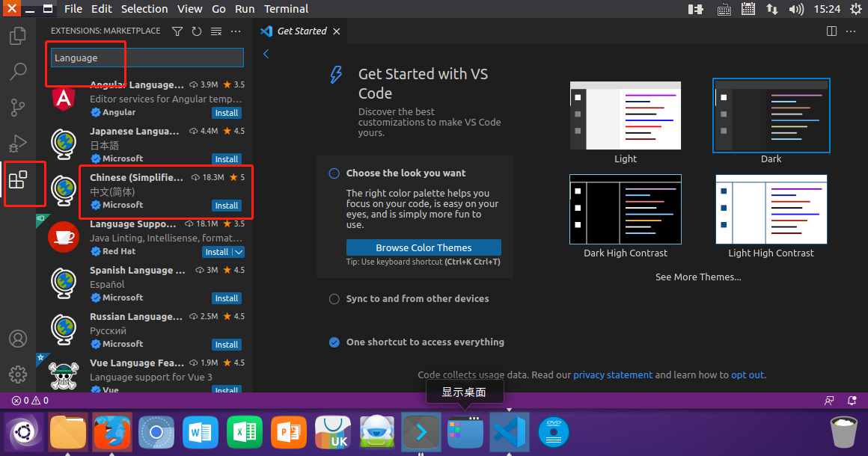Go back with the Get Started arrow
Viewport: 868px width, 456px height.
(266, 54)
